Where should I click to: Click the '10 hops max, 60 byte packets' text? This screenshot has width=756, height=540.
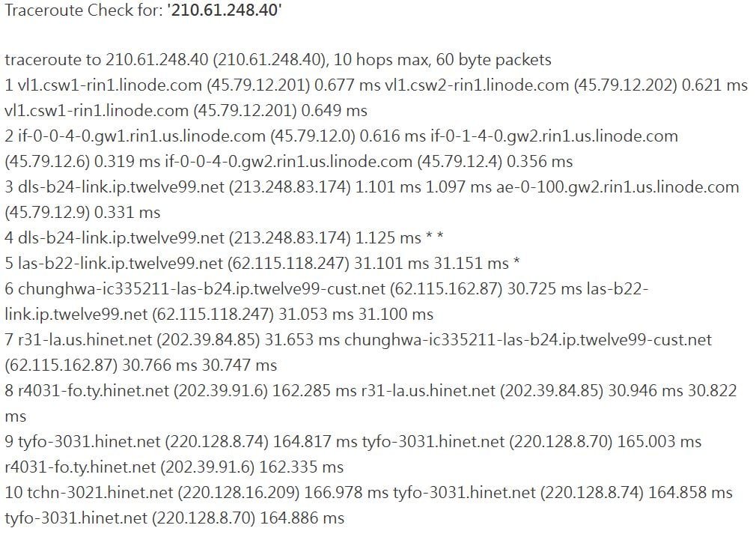click(442, 60)
